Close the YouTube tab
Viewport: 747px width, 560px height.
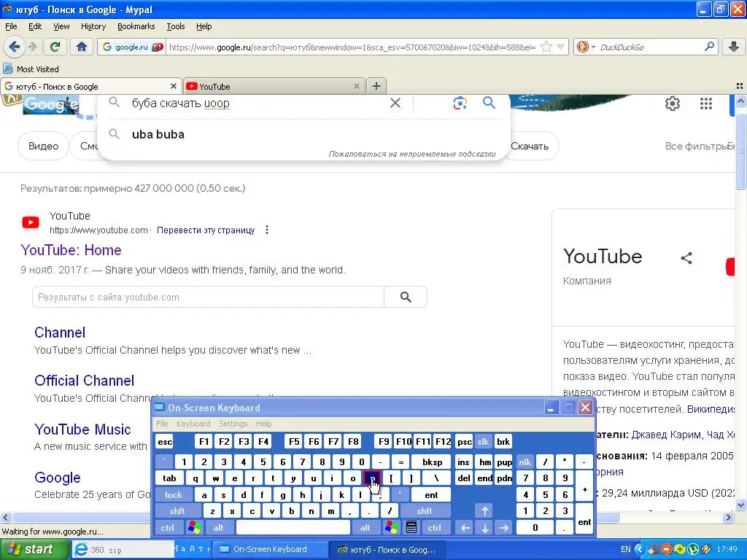(356, 86)
